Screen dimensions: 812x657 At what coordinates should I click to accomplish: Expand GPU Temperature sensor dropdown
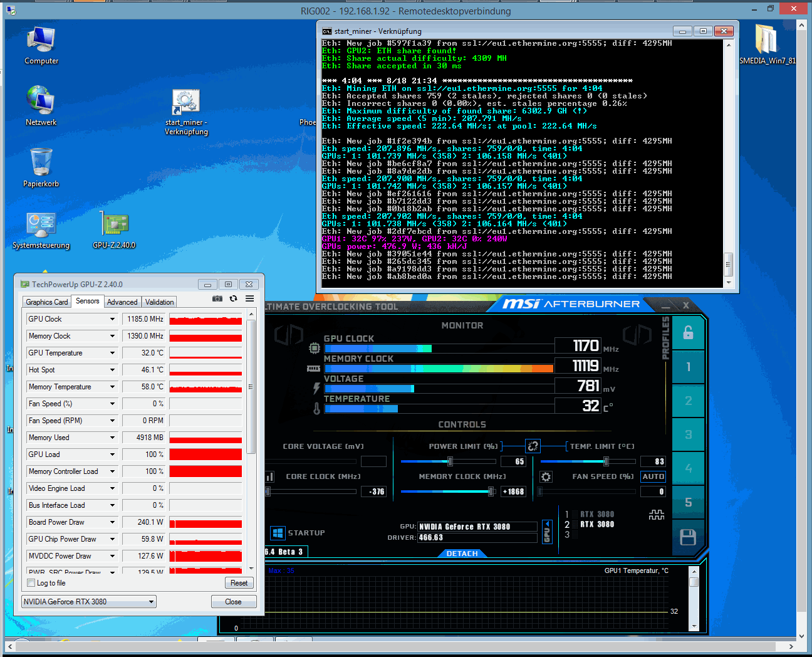pos(113,353)
